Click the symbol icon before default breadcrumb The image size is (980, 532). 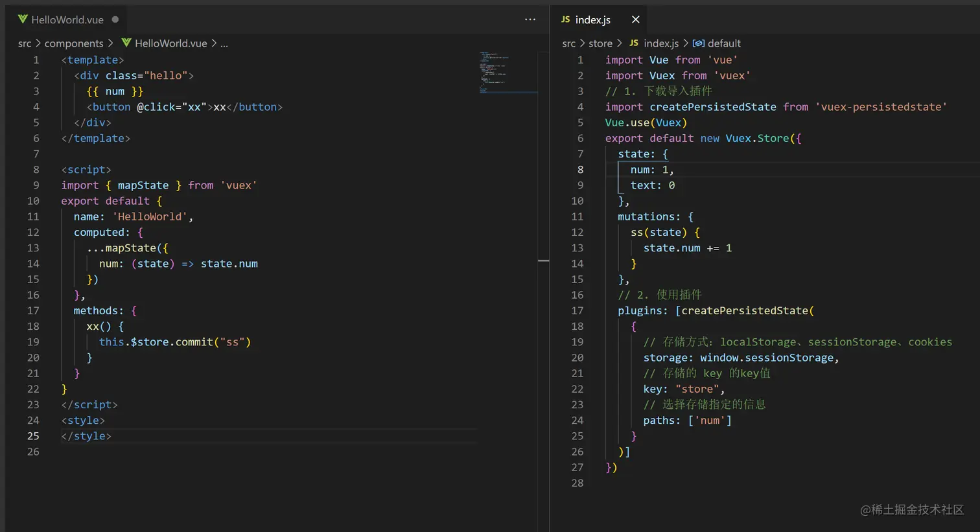click(x=698, y=43)
